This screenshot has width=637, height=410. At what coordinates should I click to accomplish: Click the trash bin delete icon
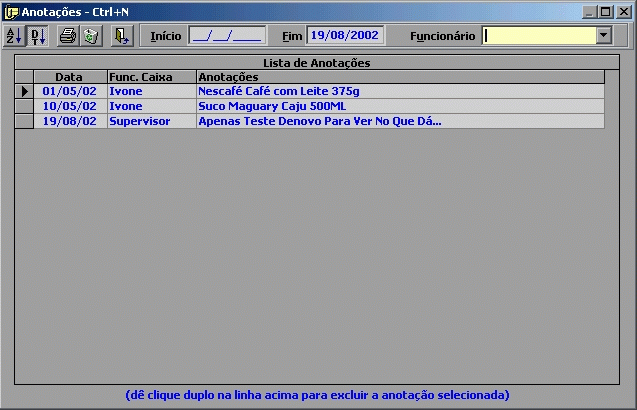click(90, 36)
